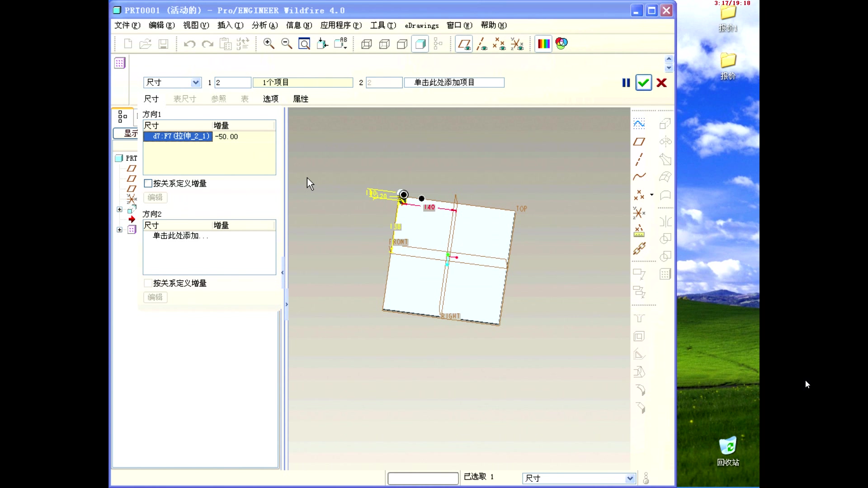Open the 插入 menu

pyautogui.click(x=230, y=25)
